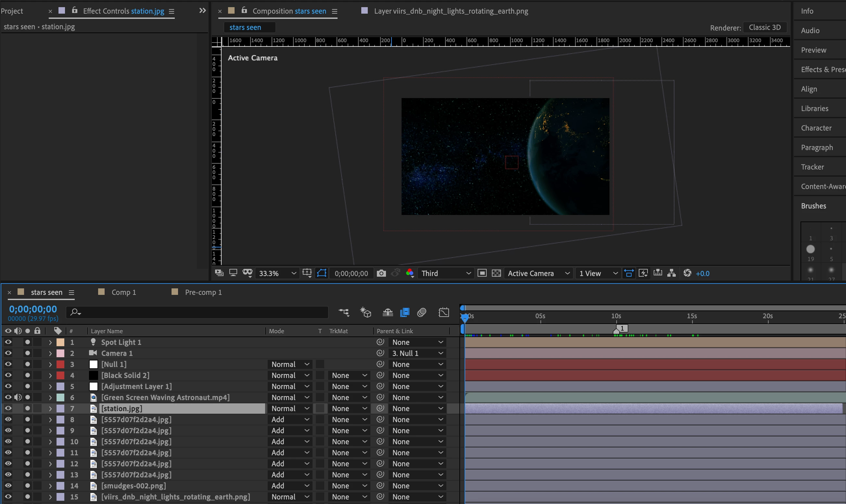Toggle solo switch for station.jpg layer

click(28, 408)
